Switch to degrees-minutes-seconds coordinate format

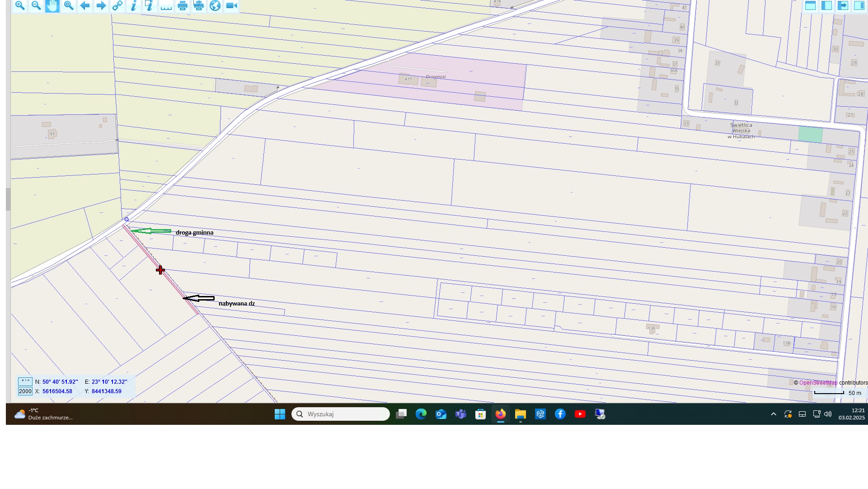click(25, 382)
